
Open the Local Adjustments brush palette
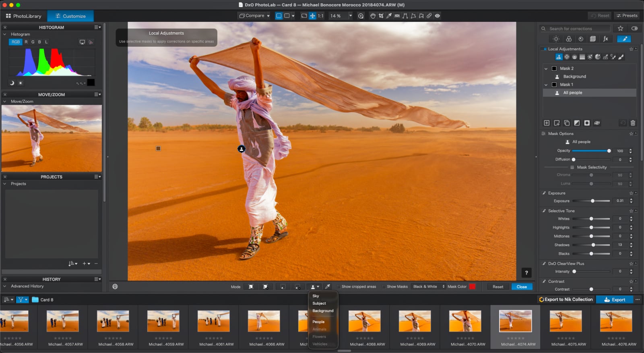point(624,39)
